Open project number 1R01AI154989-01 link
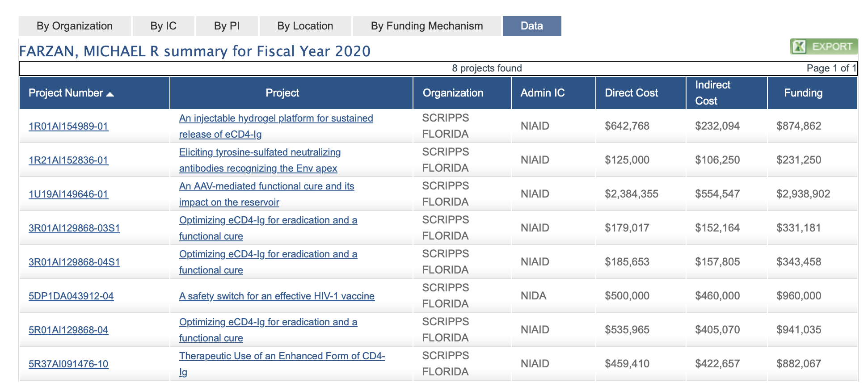 (x=68, y=126)
